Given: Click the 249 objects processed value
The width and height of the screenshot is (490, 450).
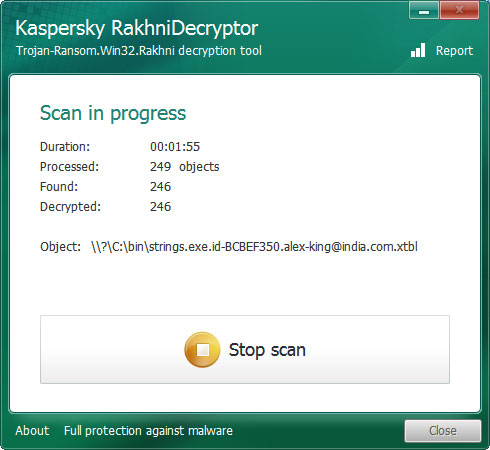Looking at the screenshot, I should click(185, 167).
